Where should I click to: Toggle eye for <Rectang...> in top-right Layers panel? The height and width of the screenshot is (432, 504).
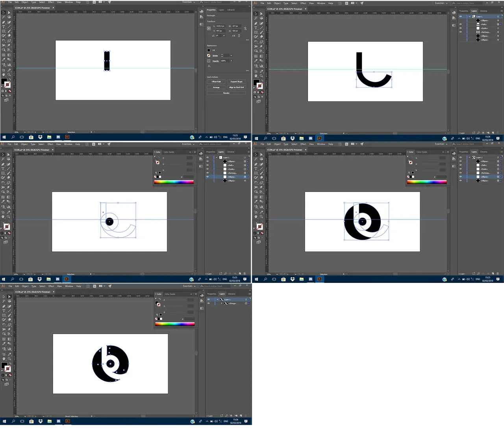[461, 32]
